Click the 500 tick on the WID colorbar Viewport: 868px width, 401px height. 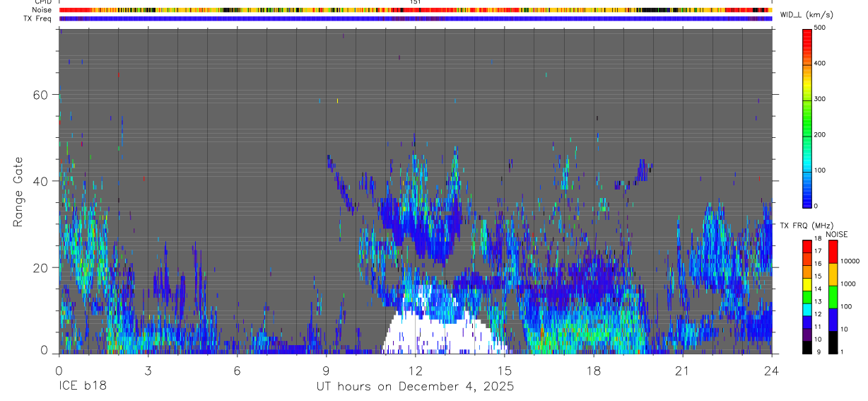coord(821,28)
